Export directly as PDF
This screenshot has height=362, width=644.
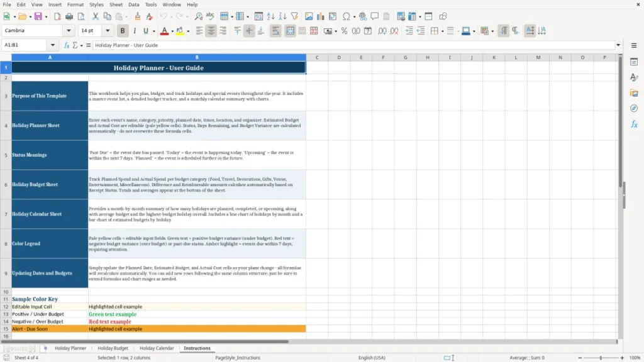[57, 16]
